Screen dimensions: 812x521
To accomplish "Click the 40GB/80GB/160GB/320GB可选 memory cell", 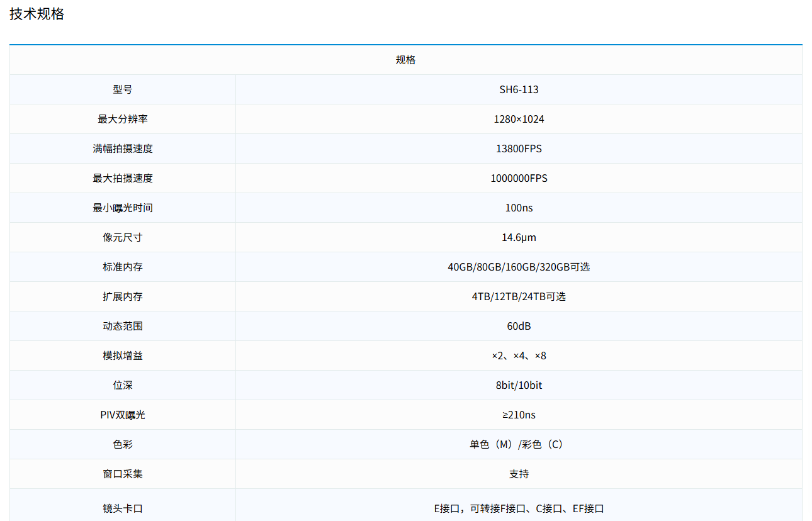I will coord(519,267).
